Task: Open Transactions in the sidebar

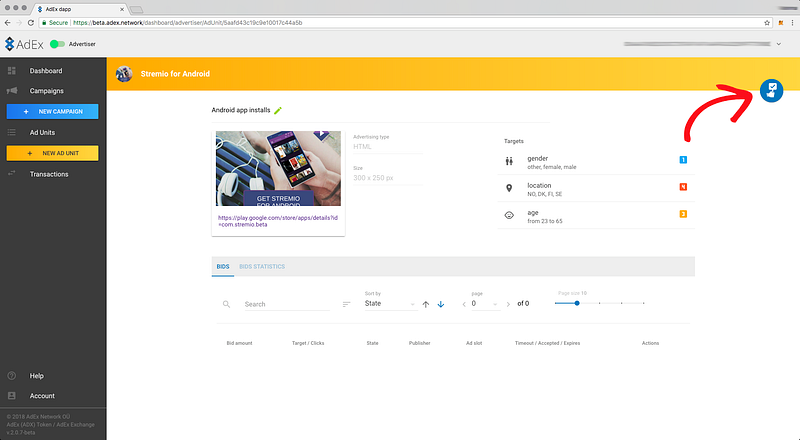Action: [x=49, y=174]
